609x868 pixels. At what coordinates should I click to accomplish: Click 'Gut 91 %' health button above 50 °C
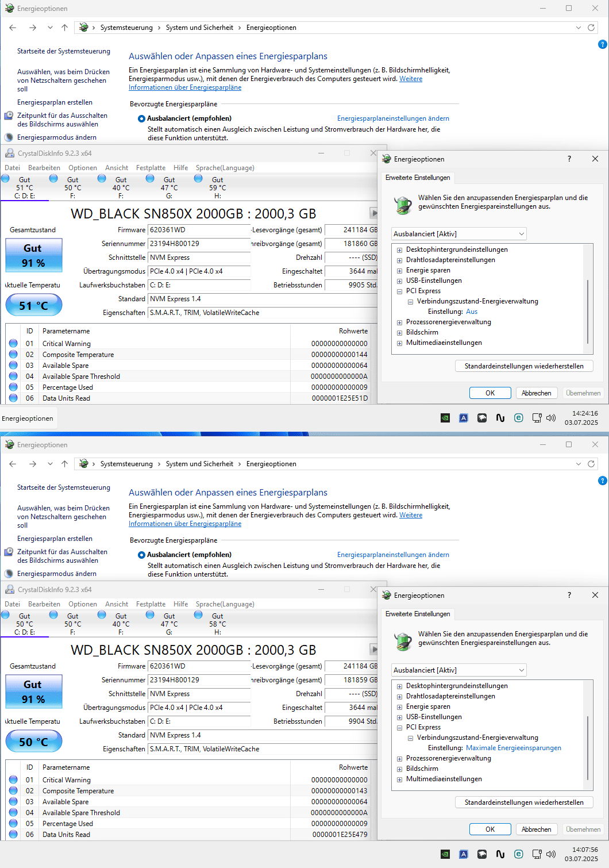34,692
